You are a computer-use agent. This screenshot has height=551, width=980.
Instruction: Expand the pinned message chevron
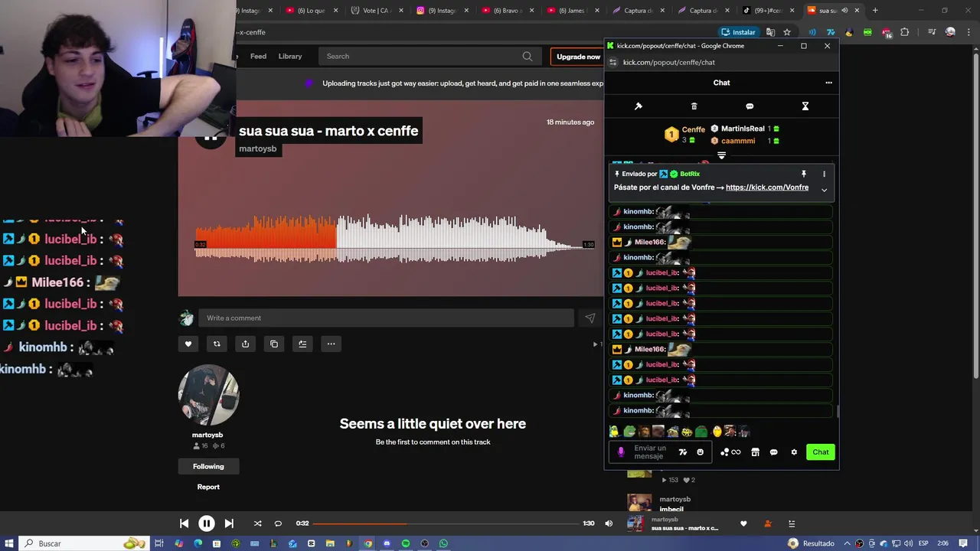pos(824,190)
